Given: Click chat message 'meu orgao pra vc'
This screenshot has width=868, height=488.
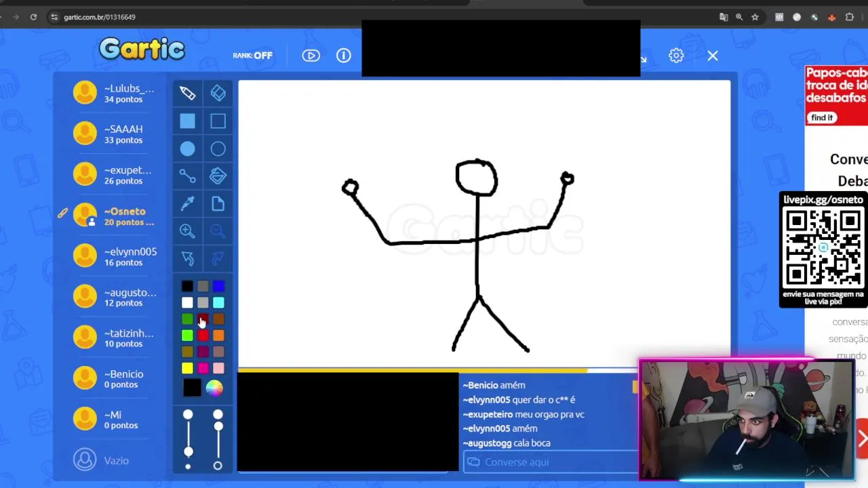Looking at the screenshot, I should coord(550,414).
